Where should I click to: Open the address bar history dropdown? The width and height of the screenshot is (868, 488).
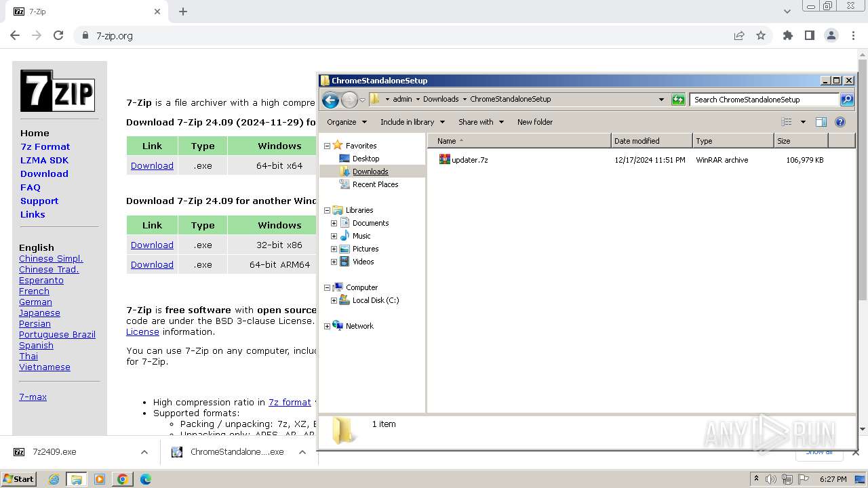(661, 100)
